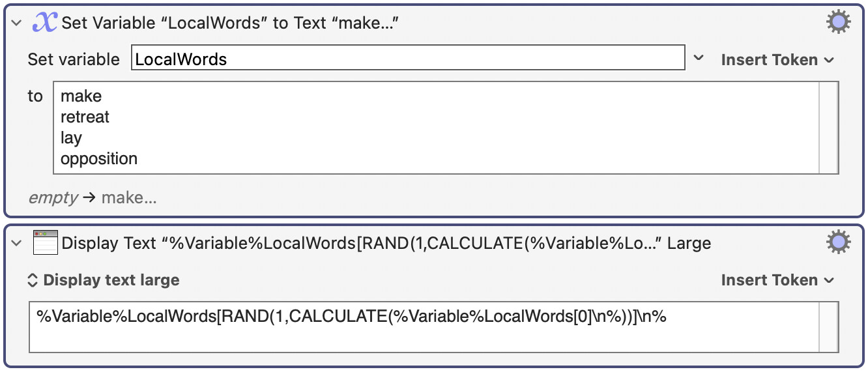This screenshot has height=374, width=868.
Task: Select the Display Text action title
Action: (386, 244)
